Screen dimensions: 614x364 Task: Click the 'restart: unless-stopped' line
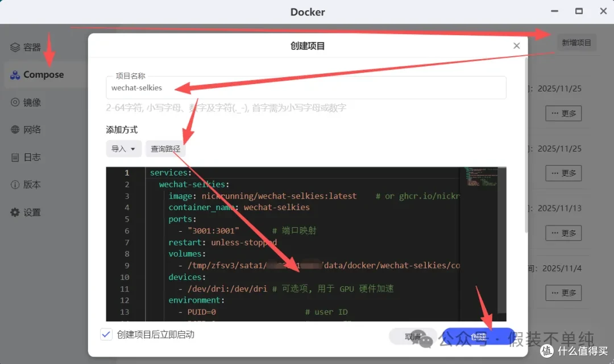click(222, 242)
